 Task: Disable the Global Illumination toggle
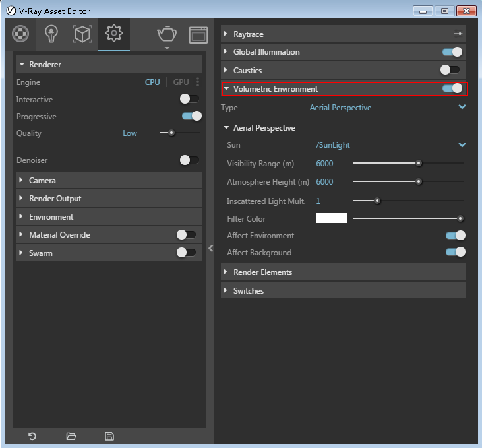(x=452, y=52)
